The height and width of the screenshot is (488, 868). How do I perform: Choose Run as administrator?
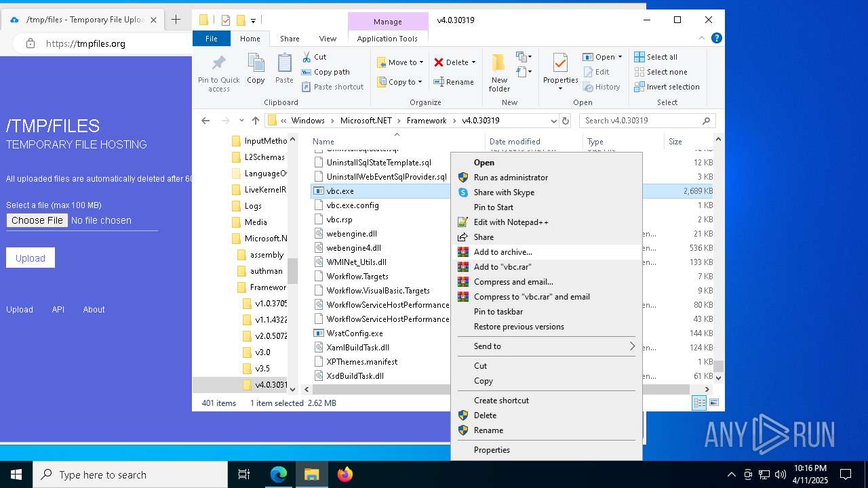coord(547,178)
